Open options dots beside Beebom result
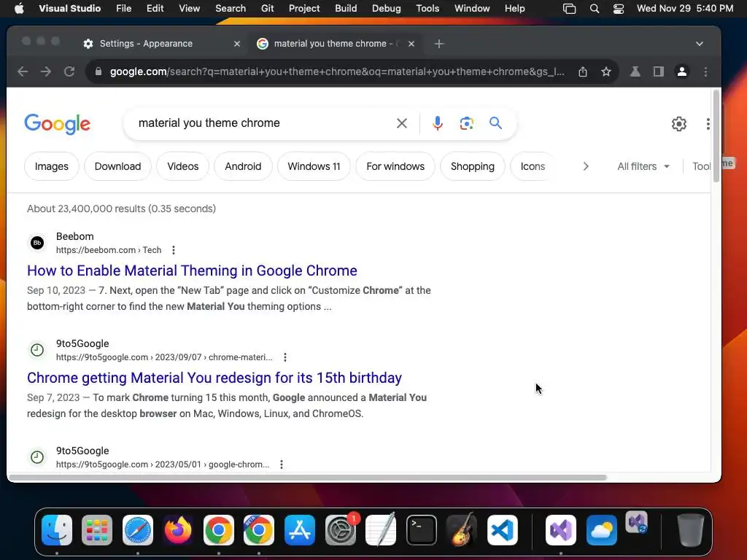This screenshot has width=747, height=560. pos(174,250)
